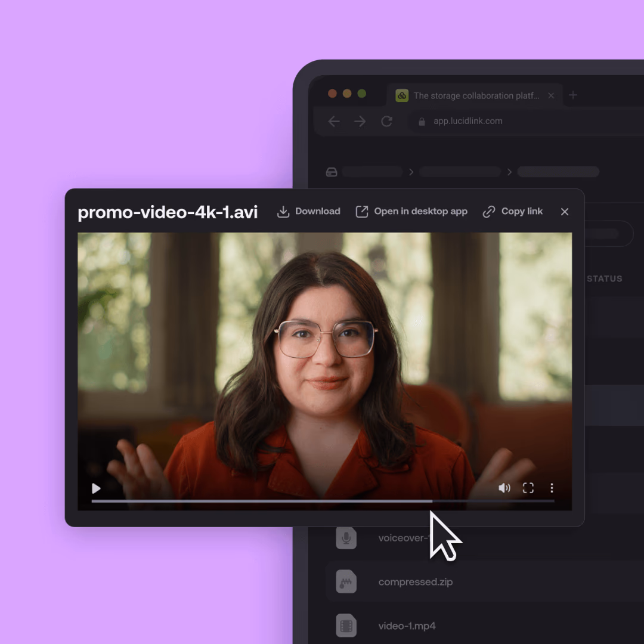Reload the page with the refresh icon
Screen dimensions: 644x644
386,121
